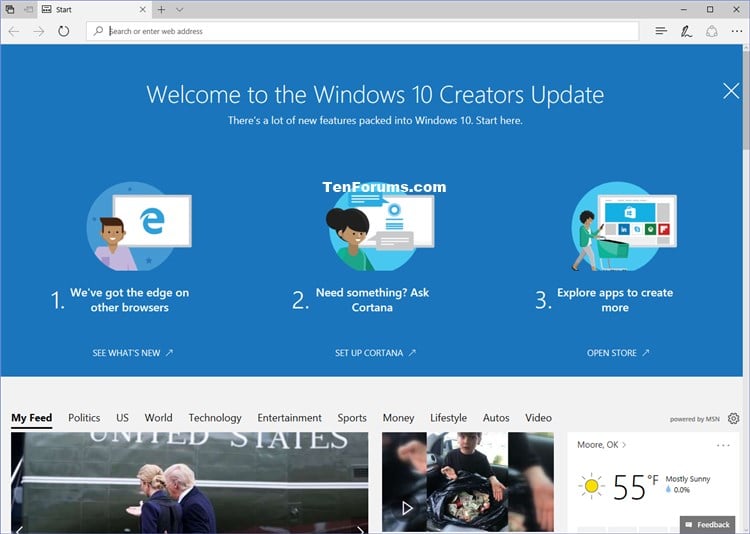Click the browser Forward arrow
The image size is (750, 534).
pyautogui.click(x=38, y=32)
